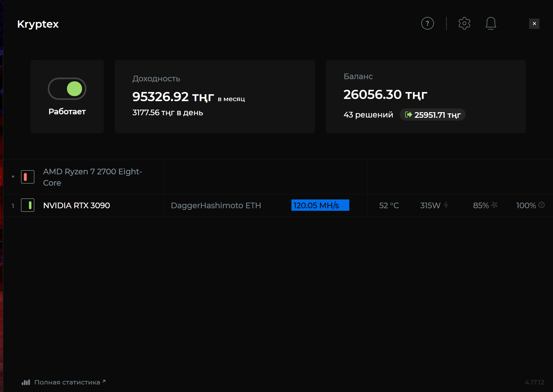Screen dimensions: 553x392
Task: Click the DaggerHashimoto ETH algorithm label
Action: [216, 205]
